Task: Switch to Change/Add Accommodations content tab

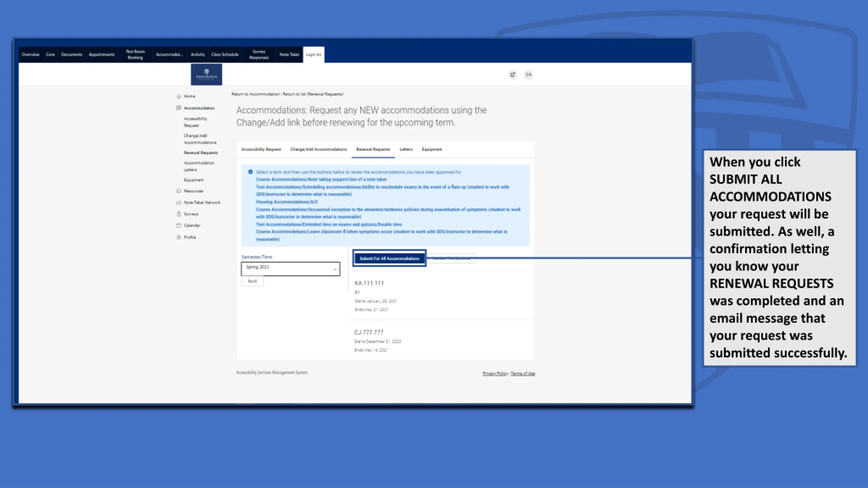Action: (318, 149)
